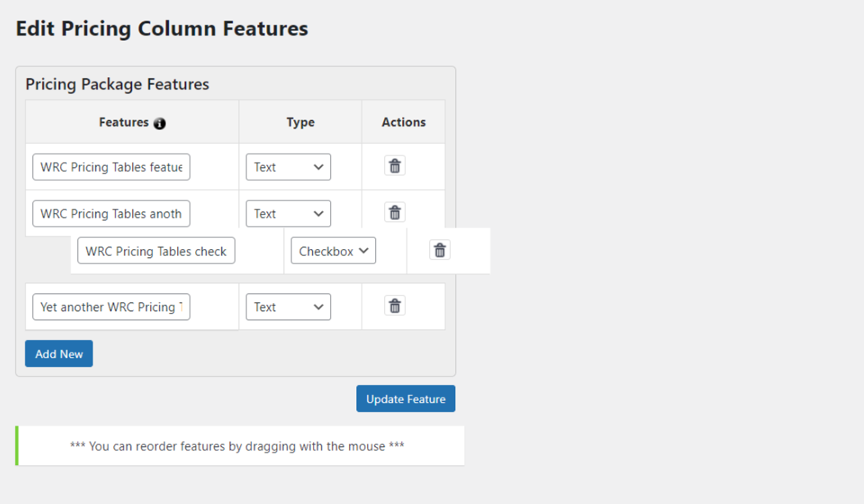This screenshot has width=864, height=504.
Task: Expand the Type dropdown in the second row
Action: 288,214
